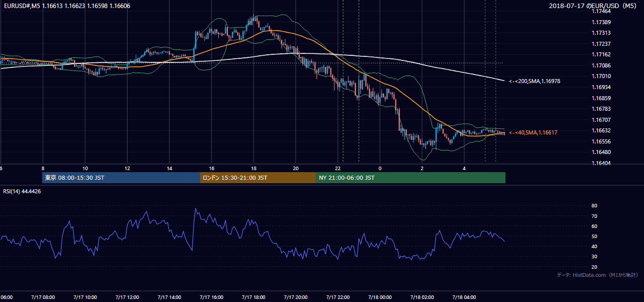Click price axis value 1.17237

602,44
